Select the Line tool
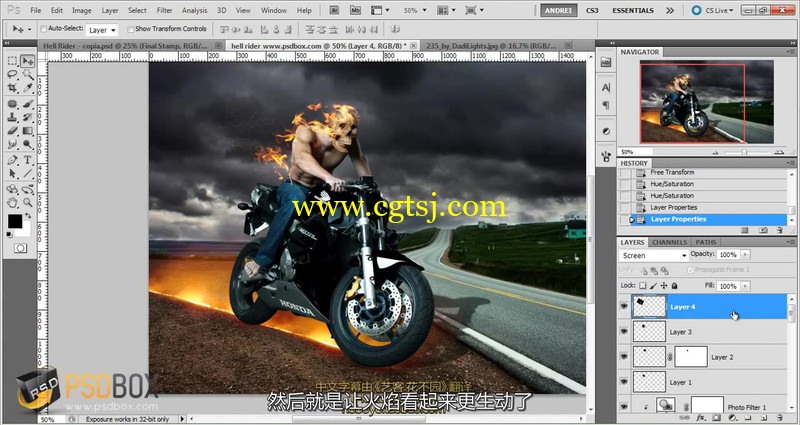This screenshot has height=425, width=800. coord(28,173)
